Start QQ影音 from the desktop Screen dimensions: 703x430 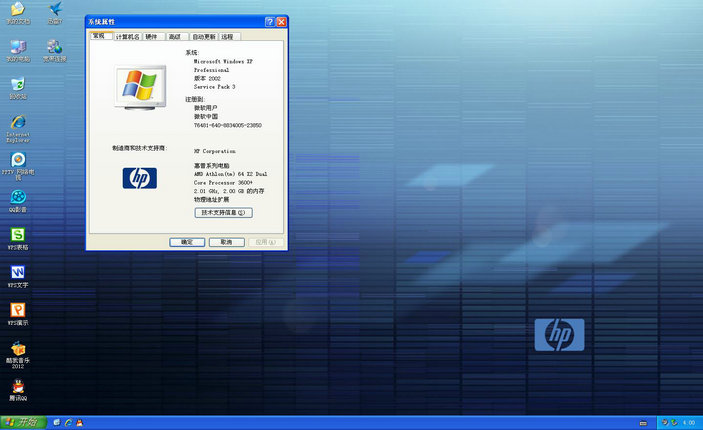[x=18, y=198]
